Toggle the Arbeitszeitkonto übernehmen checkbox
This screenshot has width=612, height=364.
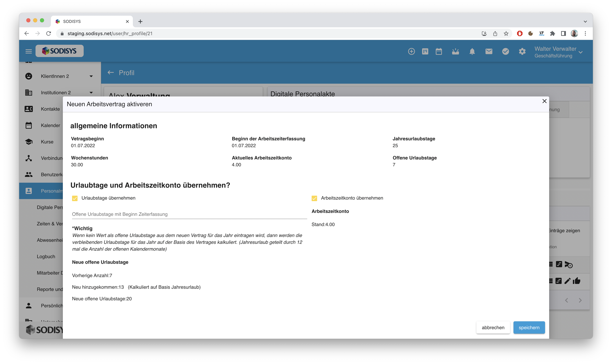point(314,198)
